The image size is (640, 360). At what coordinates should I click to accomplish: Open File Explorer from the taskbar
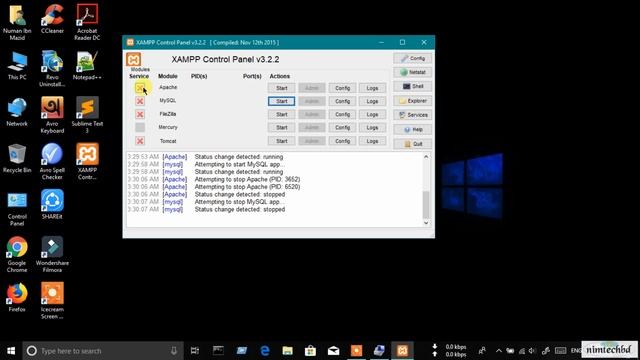tap(287, 351)
